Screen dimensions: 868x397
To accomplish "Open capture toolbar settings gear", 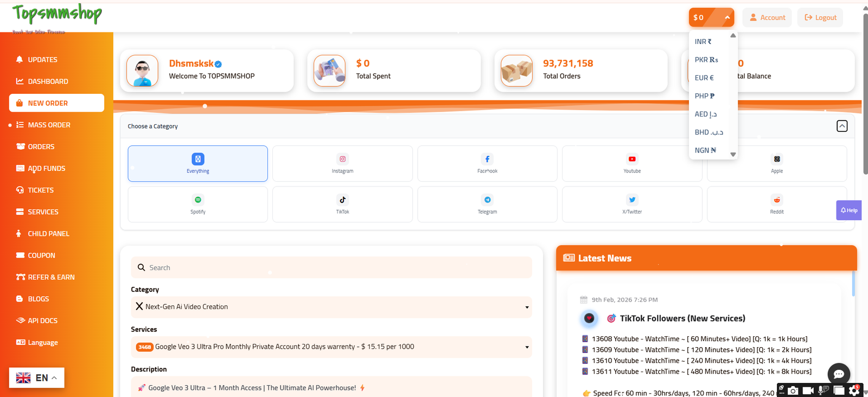I will point(854,390).
